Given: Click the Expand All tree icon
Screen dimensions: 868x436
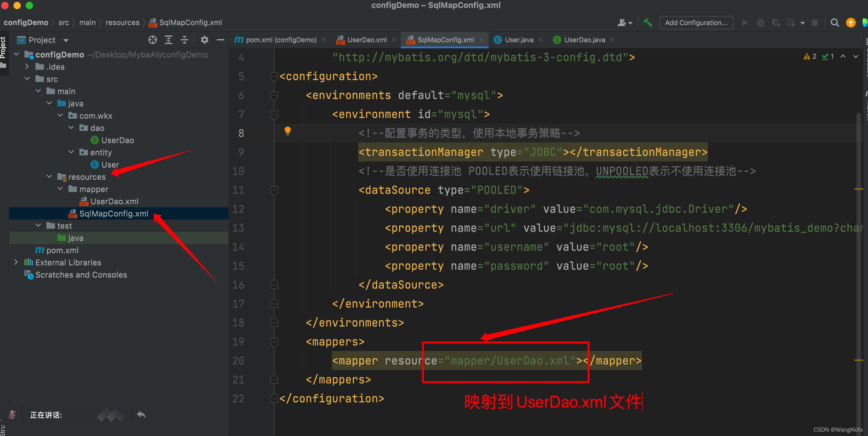Looking at the screenshot, I should pyautogui.click(x=169, y=40).
